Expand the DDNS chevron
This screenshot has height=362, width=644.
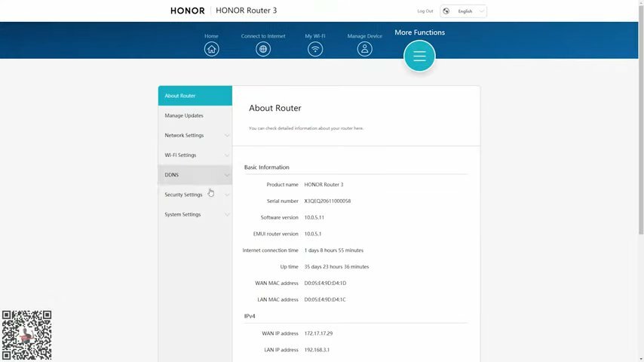point(227,175)
